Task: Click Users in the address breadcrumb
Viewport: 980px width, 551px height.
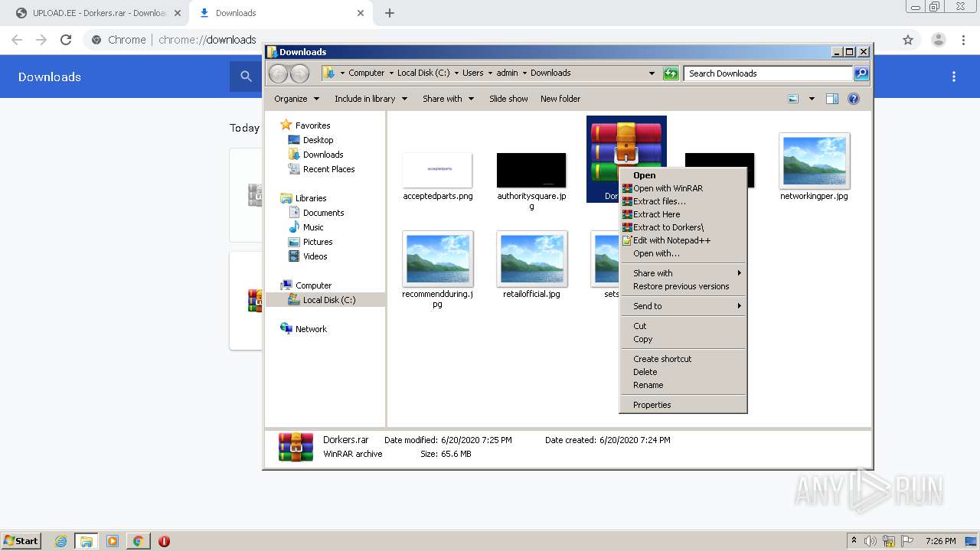Action: tap(472, 73)
